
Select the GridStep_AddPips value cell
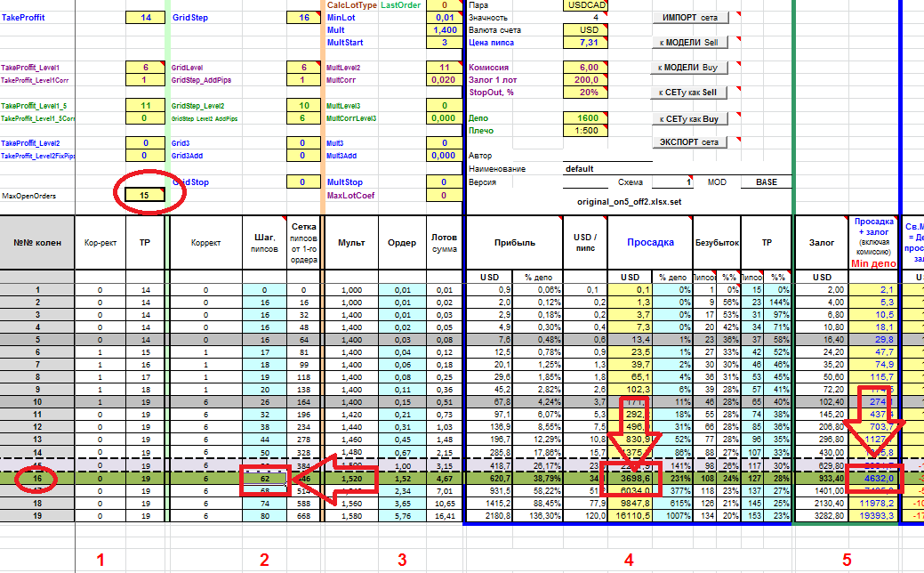pyautogui.click(x=303, y=79)
